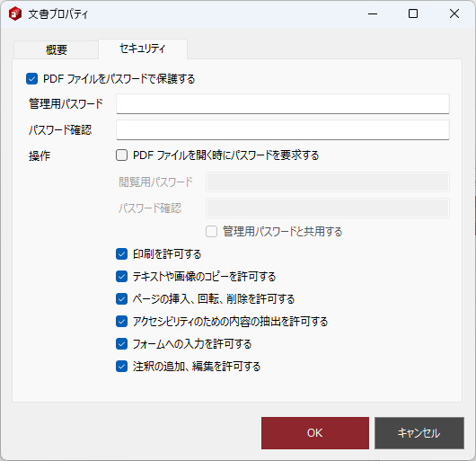The height and width of the screenshot is (461, 476).
Task: Enable PDF ファイルを開く時にパスワードを要求する
Action: coord(122,155)
